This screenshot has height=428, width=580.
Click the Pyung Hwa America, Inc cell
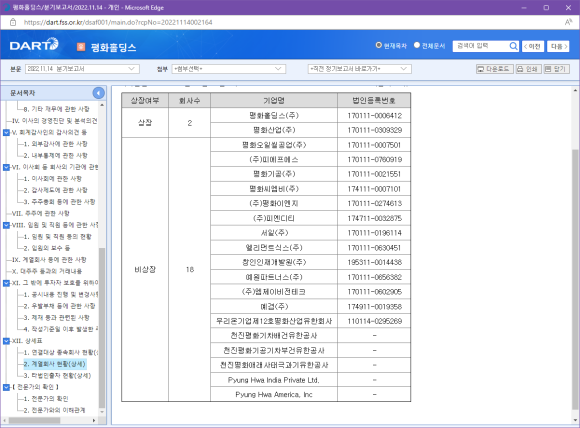click(274, 395)
